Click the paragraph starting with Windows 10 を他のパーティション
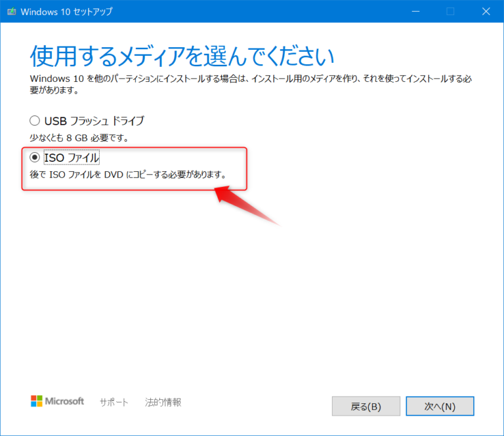 (x=251, y=84)
